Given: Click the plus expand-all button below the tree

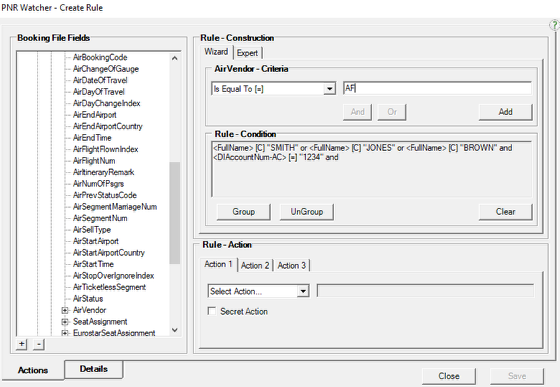Looking at the screenshot, I should point(21,344).
